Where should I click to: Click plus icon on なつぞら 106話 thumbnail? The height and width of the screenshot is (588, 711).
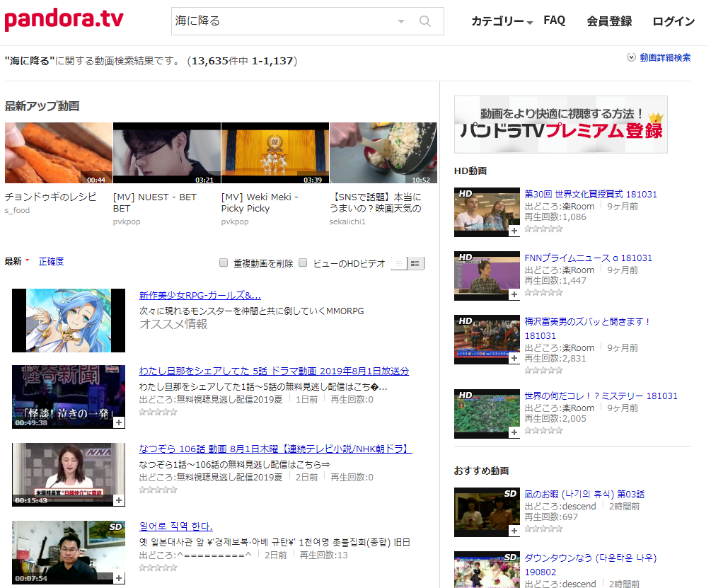coord(118,500)
